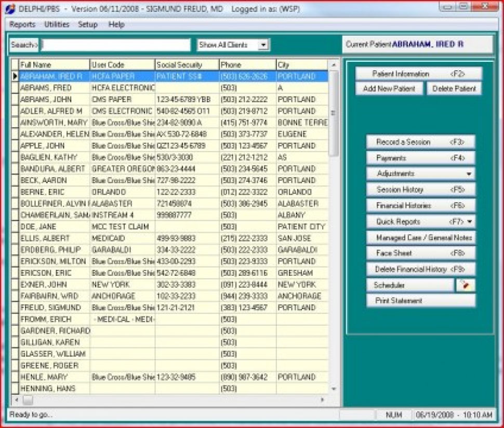
Task: Select patient BAGLIEN, KATHY
Action: 55,157
